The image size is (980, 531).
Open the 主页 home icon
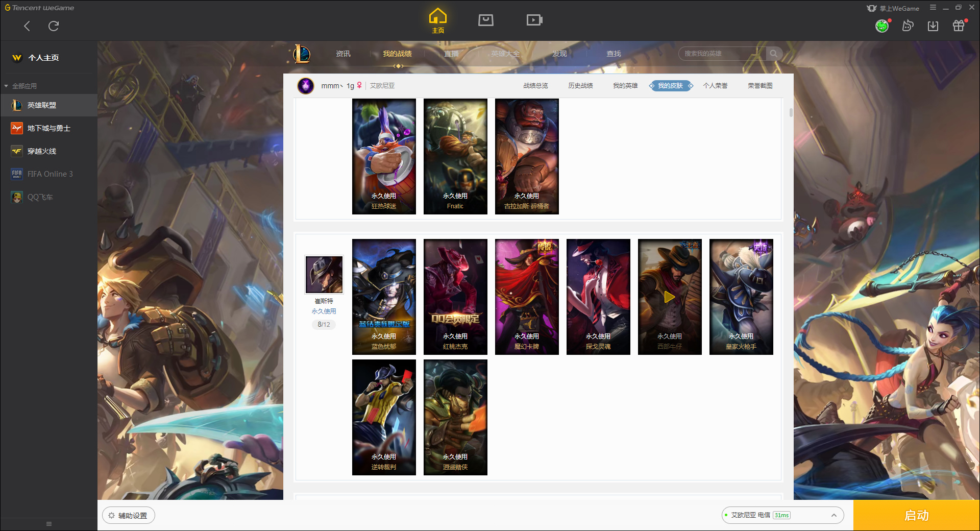coord(438,20)
